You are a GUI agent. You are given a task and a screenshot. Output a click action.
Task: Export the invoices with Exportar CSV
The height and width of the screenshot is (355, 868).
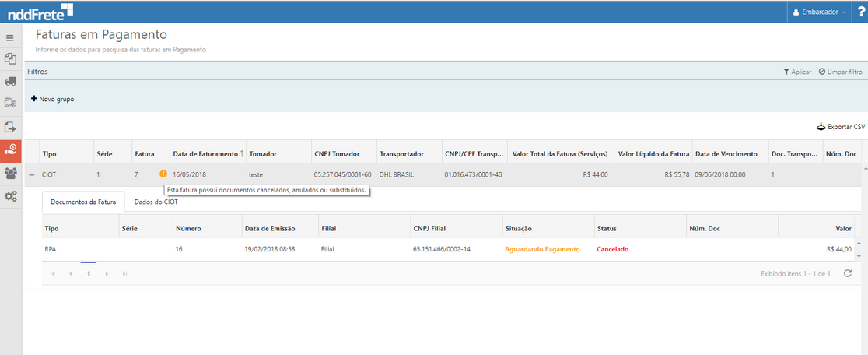840,126
